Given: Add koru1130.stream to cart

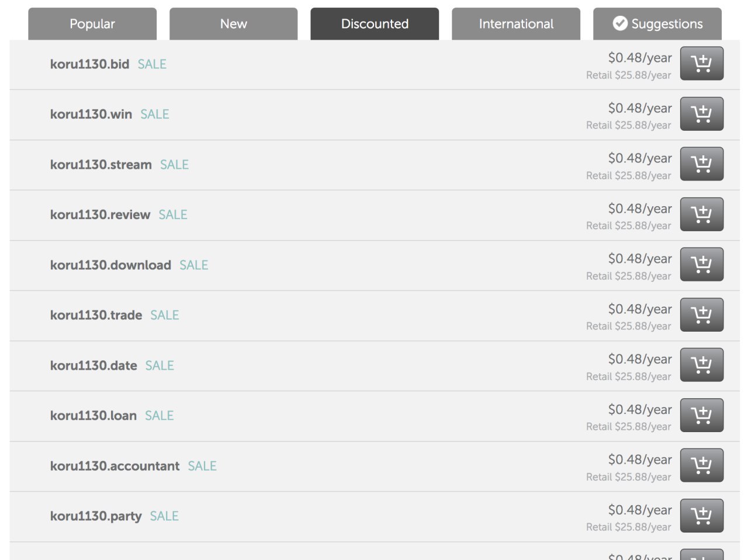Looking at the screenshot, I should 702,164.
